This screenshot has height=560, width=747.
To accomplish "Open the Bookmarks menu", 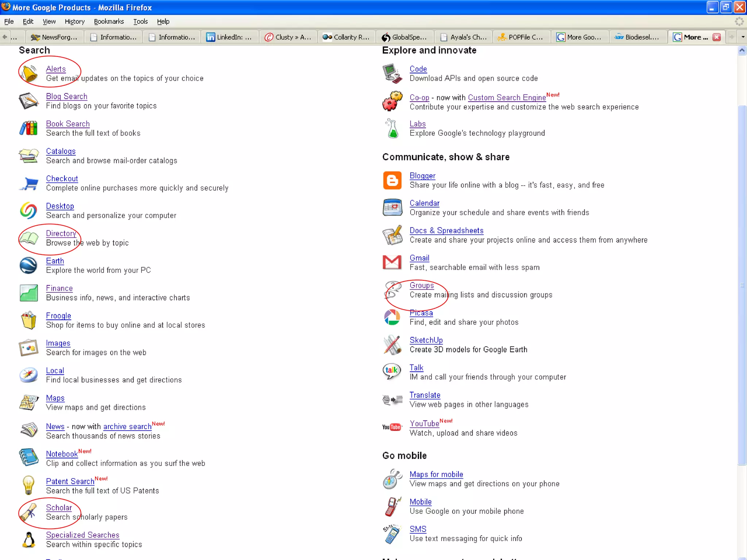I will coord(109,22).
